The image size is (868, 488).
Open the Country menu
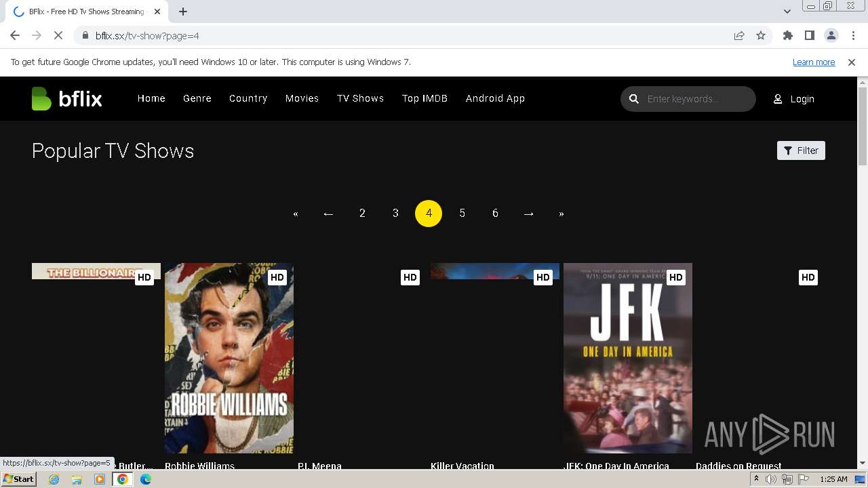[x=248, y=98]
